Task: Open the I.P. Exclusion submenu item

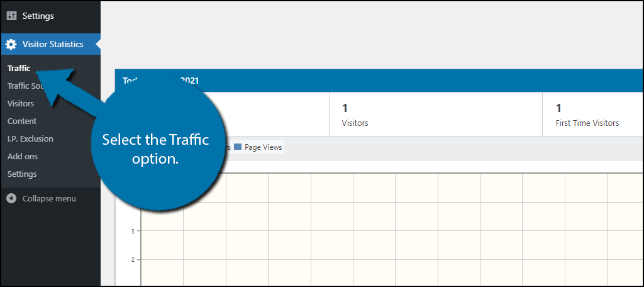Action: click(30, 139)
